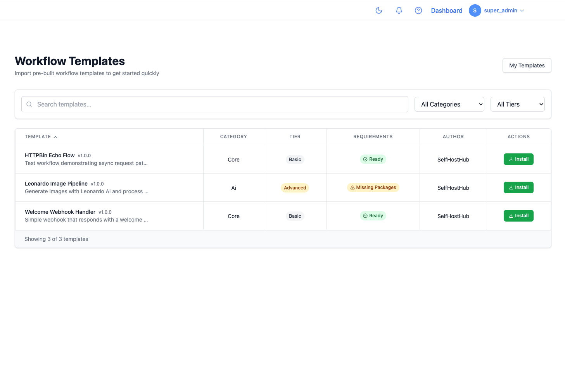Viewport: 565px width, 392px height.
Task: Expand the super_admin account menu
Action: pyautogui.click(x=522, y=10)
